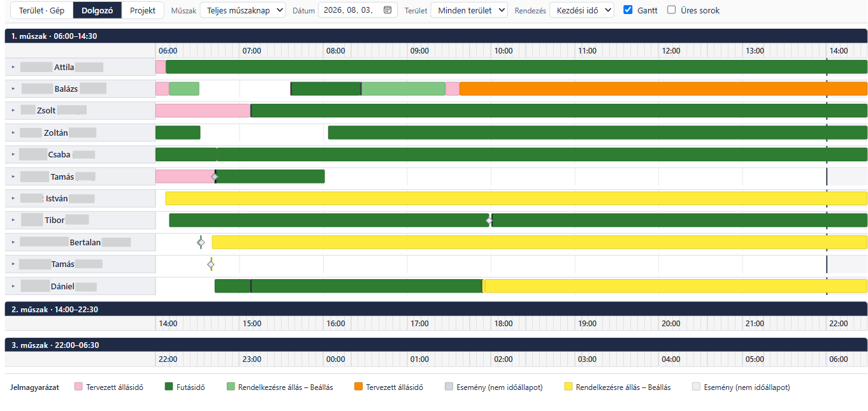
Task: Click the orange Tervezett állásidő legend swatch
Action: [x=358, y=387]
